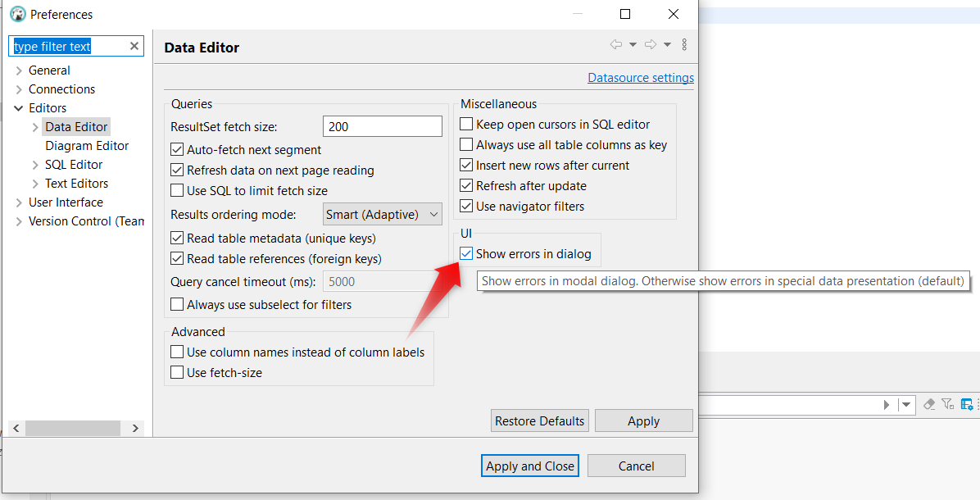980x500 pixels.
Task: Open the Datasource settings link
Action: pos(640,77)
